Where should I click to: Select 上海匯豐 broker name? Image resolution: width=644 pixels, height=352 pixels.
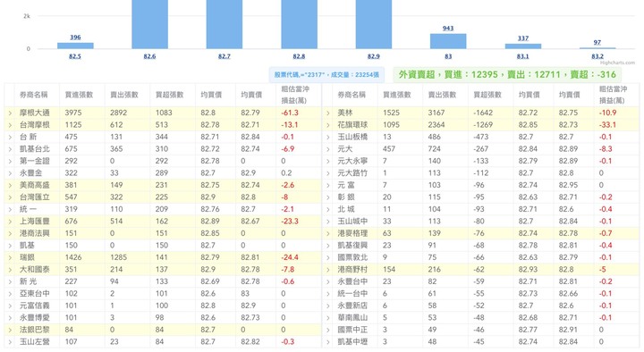[35, 222]
